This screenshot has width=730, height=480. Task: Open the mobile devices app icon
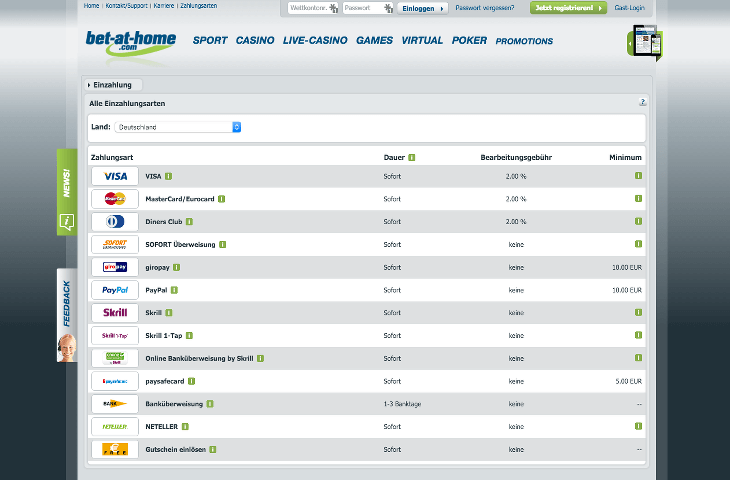pos(645,43)
